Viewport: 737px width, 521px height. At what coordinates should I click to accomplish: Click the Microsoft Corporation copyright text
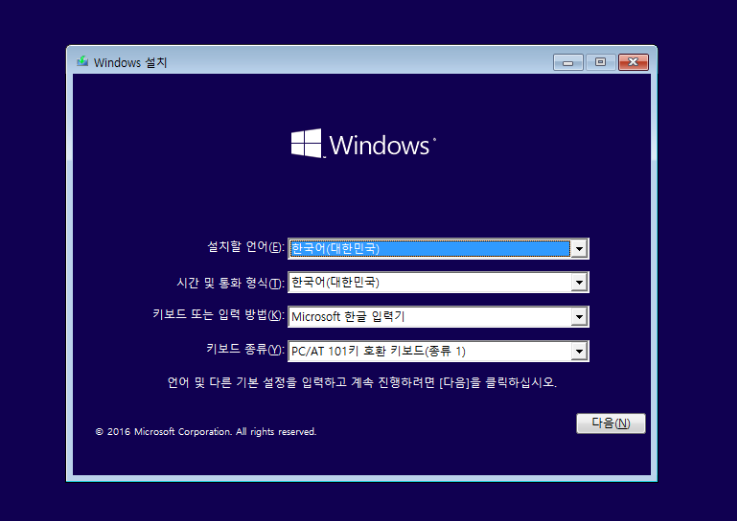[x=206, y=432]
